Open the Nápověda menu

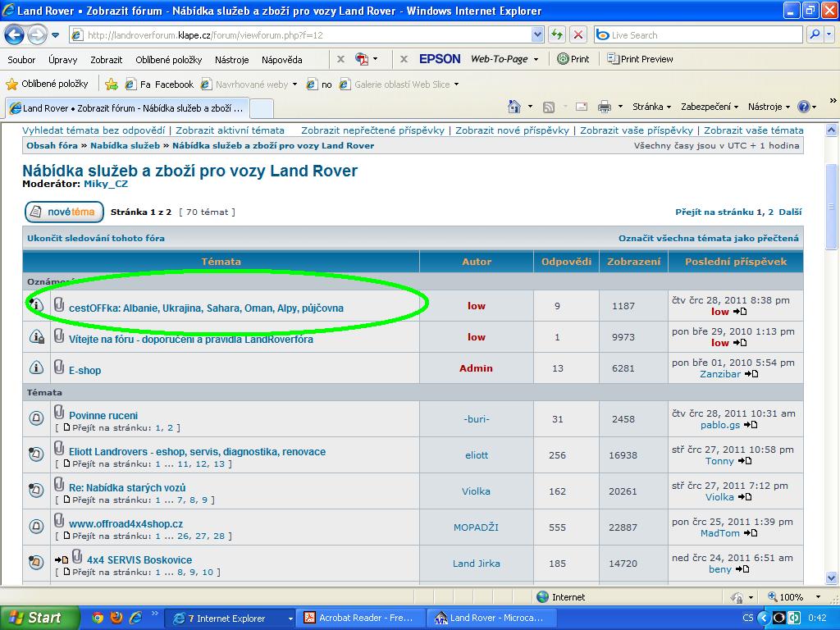pyautogui.click(x=281, y=60)
